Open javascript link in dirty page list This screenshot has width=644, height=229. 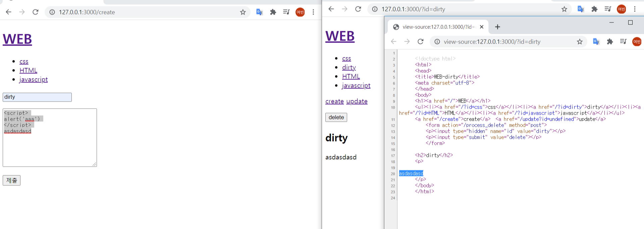(x=356, y=85)
